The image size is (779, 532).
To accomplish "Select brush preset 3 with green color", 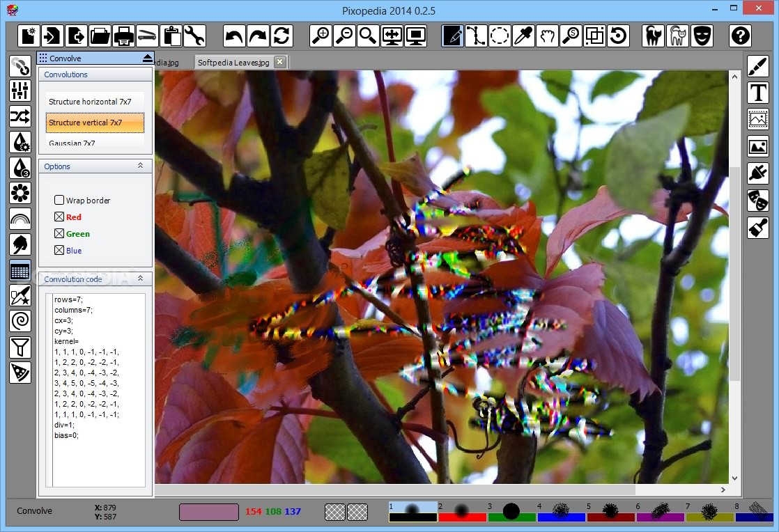I will click(511, 512).
